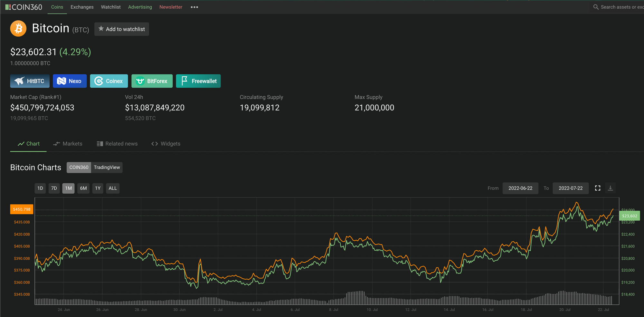The width and height of the screenshot is (644, 317).
Task: Open the Advertising link
Action: (x=140, y=7)
